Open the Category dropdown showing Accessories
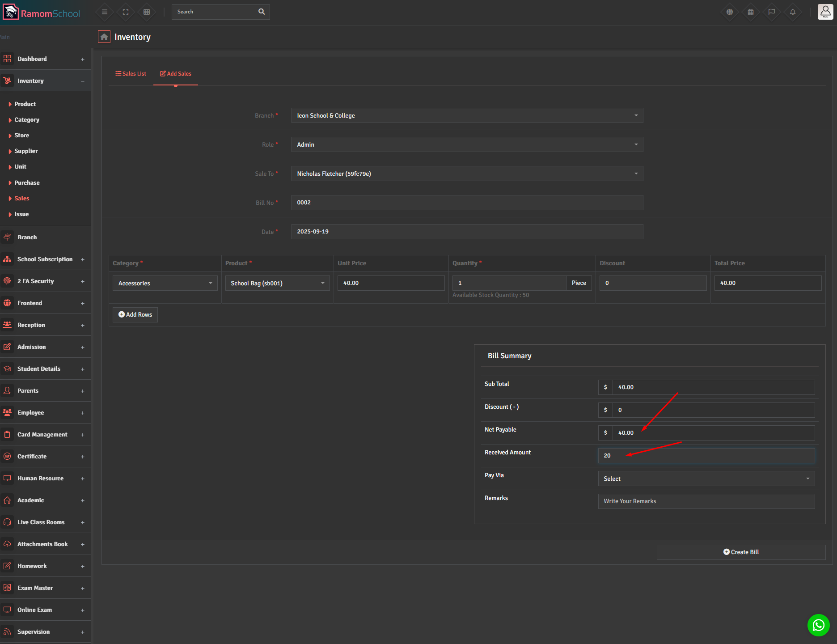Image resolution: width=837 pixels, height=644 pixels. 165,283
